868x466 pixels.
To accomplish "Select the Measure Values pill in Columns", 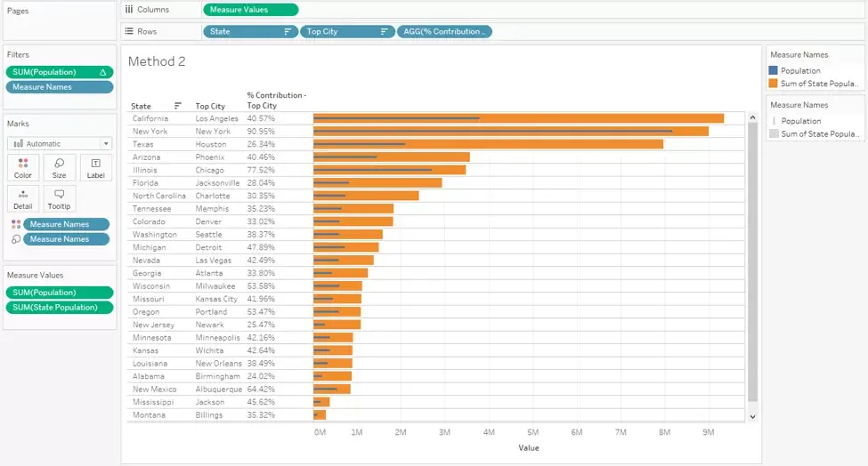I will point(251,10).
